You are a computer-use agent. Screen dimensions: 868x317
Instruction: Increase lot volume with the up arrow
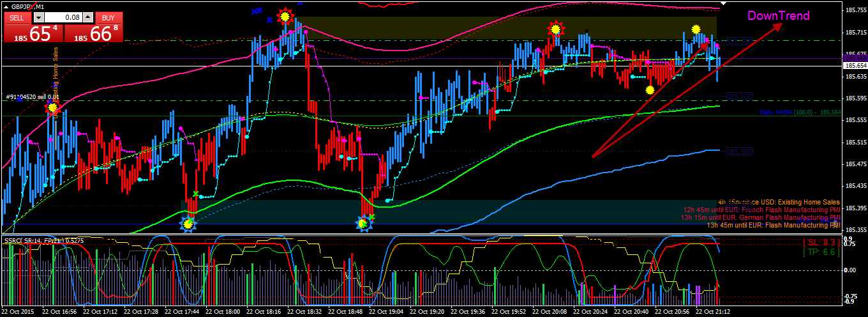click(x=88, y=18)
